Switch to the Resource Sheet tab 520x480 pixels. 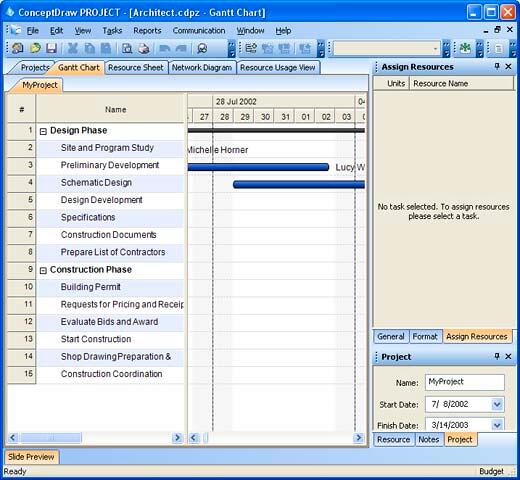[136, 67]
